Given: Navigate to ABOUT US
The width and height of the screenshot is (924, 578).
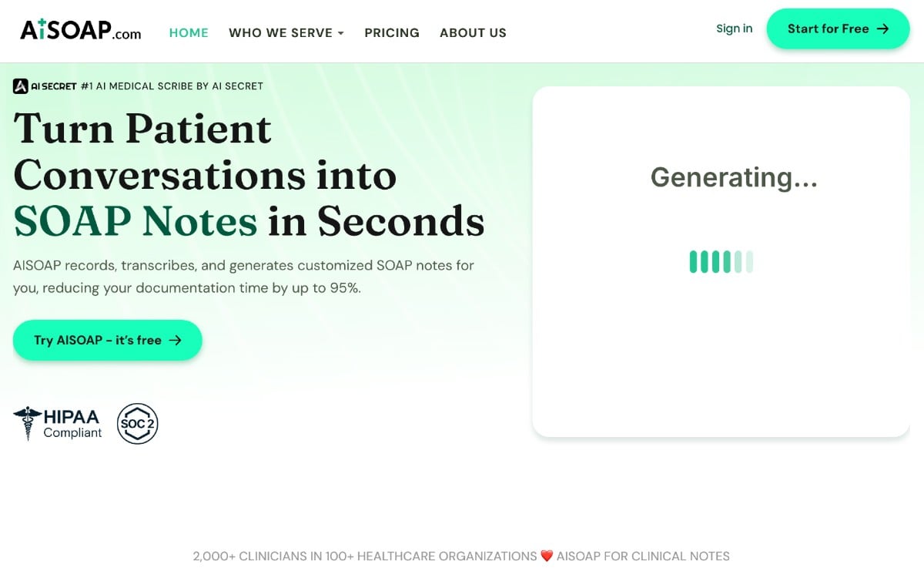Looking at the screenshot, I should pos(473,33).
